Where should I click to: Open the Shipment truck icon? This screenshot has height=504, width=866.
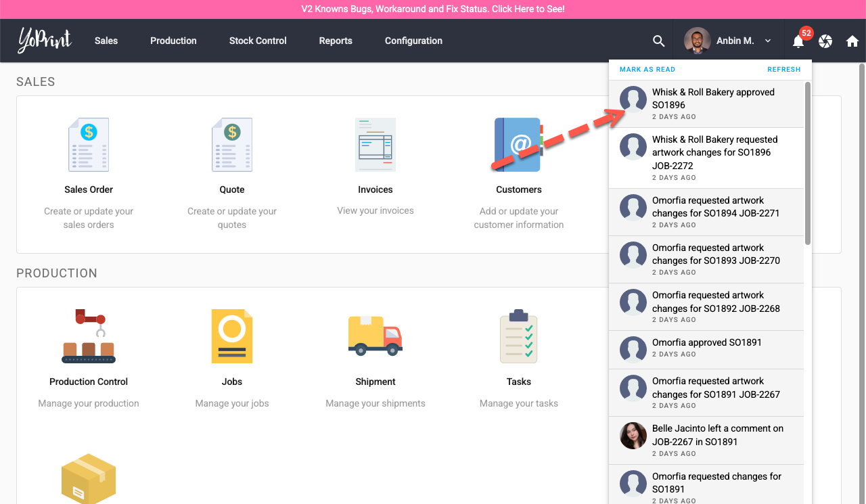point(375,336)
